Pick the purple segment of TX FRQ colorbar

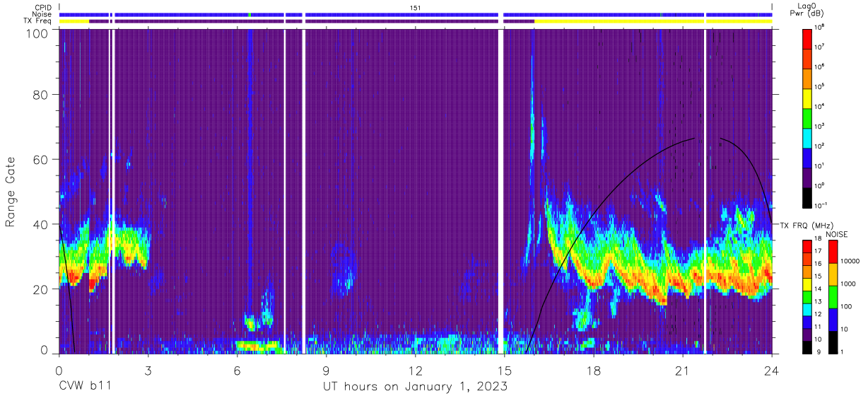coord(807,333)
